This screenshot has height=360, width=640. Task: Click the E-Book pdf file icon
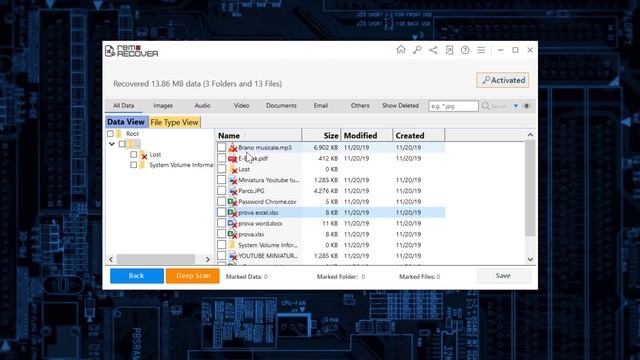coord(233,158)
